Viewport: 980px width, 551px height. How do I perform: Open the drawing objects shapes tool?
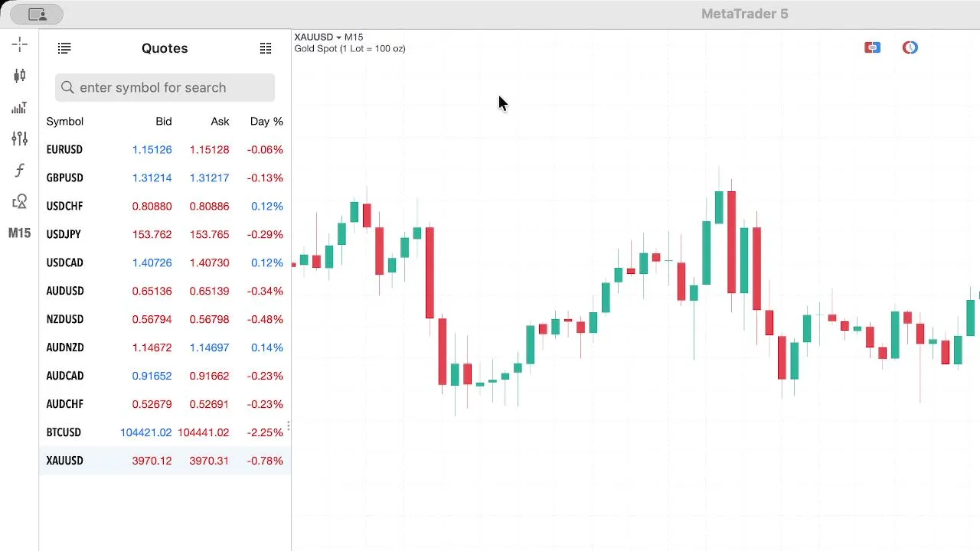click(20, 201)
